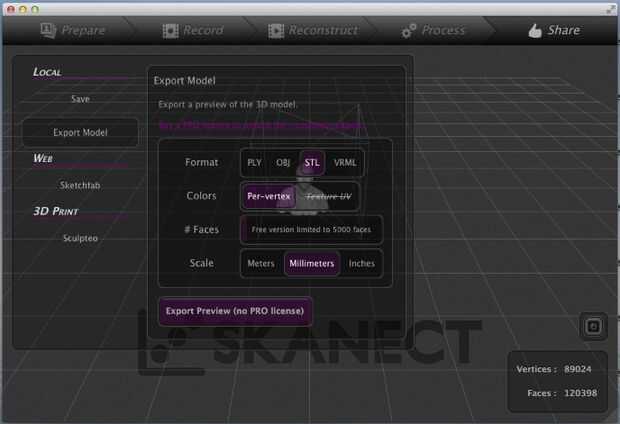Select VRML export format
Screen dimensions: 620x424
pyautogui.click(x=345, y=163)
